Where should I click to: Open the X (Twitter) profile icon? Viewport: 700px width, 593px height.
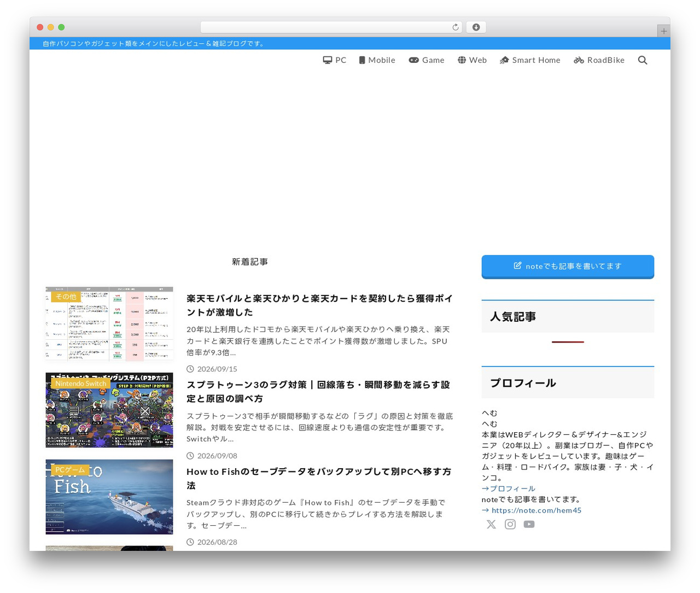[x=491, y=524]
